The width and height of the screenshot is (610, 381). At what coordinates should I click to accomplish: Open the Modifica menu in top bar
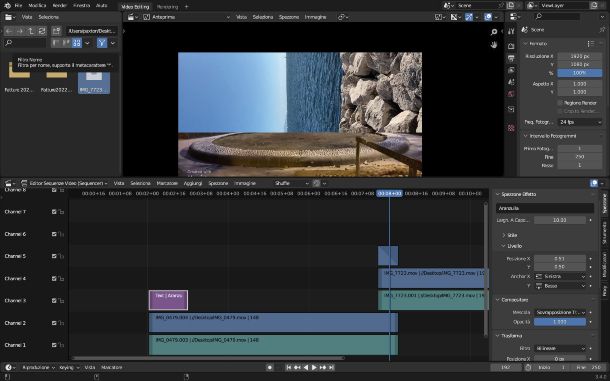[x=37, y=6]
